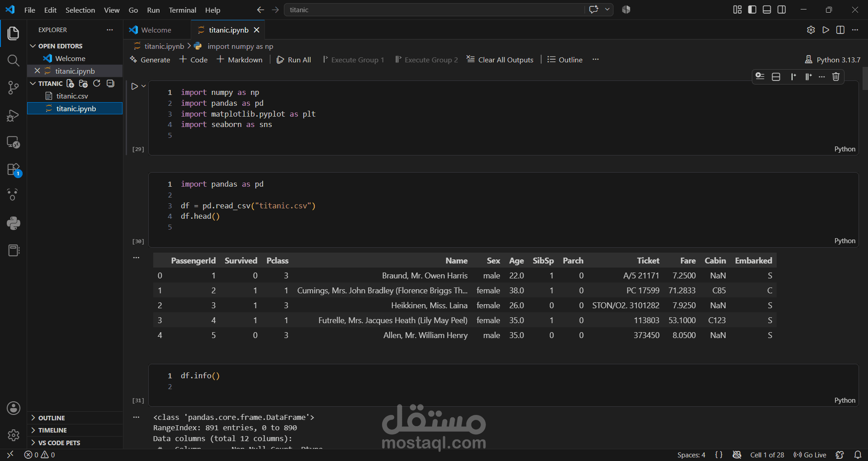Toggle the Secondary Side Bar
Image resolution: width=868 pixels, height=461 pixels.
[x=782, y=9]
